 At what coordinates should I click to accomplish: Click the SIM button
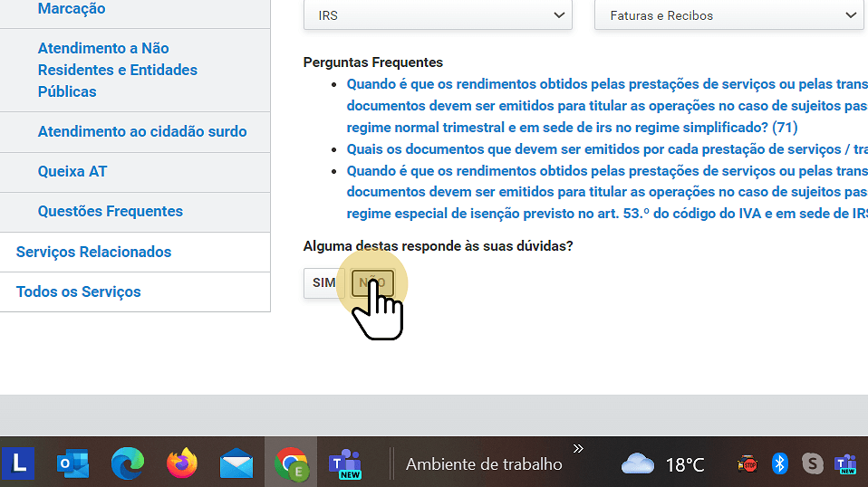point(323,283)
